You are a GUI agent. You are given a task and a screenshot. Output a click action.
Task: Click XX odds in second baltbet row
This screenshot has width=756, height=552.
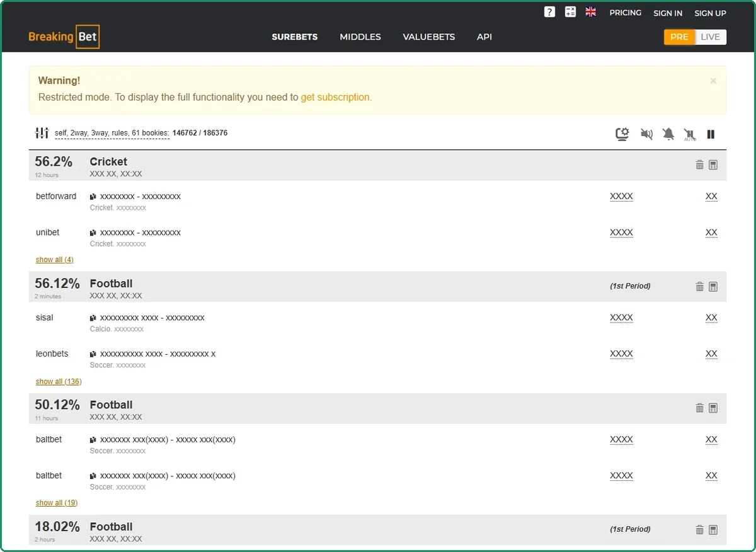coord(711,475)
